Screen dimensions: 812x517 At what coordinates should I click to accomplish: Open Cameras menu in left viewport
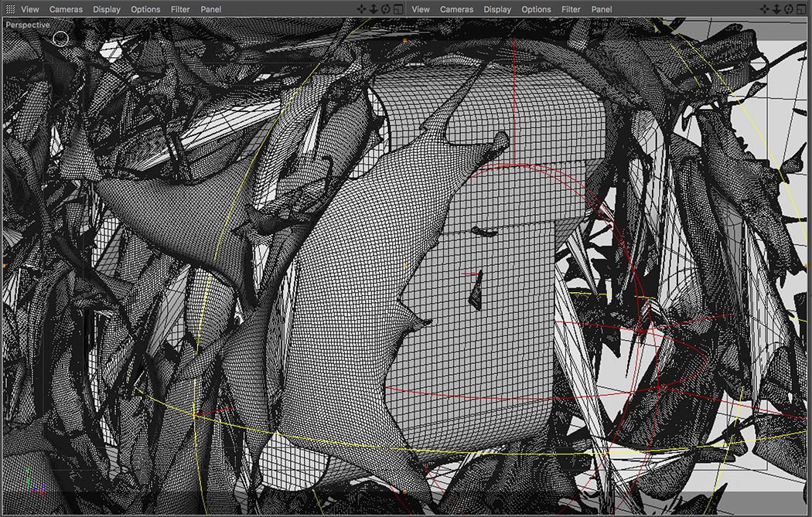coord(66,9)
